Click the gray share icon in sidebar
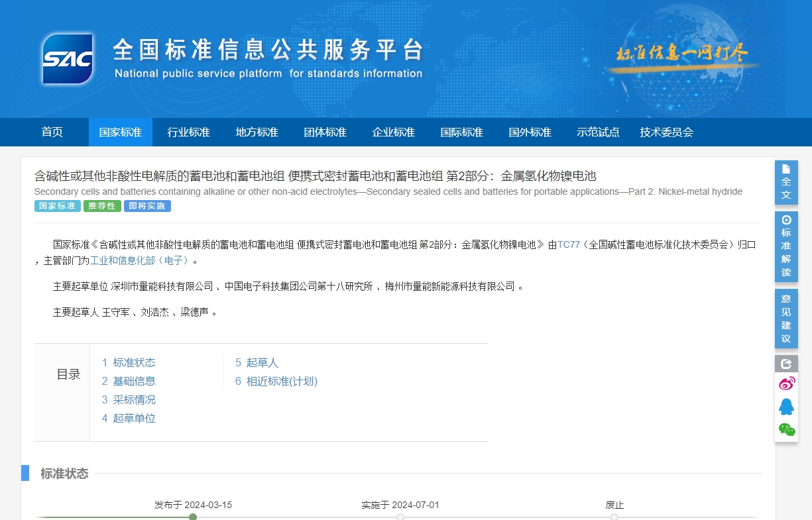Screen dimensions: 812x520 tap(786, 363)
